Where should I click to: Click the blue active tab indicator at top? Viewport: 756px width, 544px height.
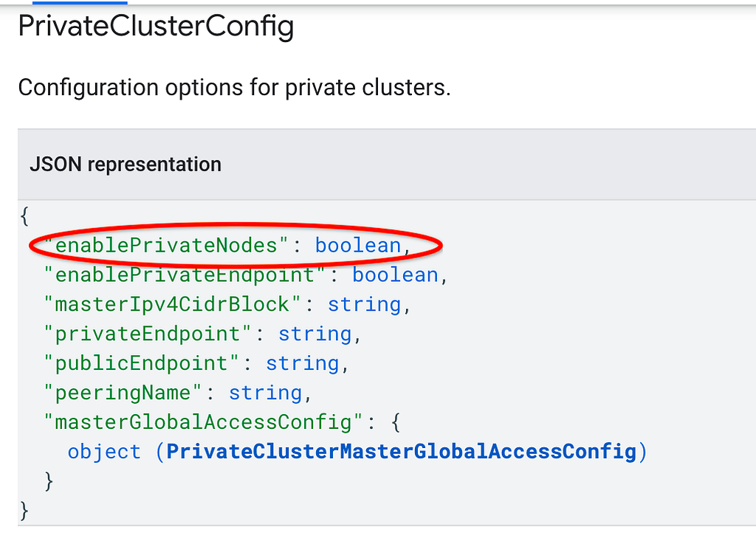(80, 2)
